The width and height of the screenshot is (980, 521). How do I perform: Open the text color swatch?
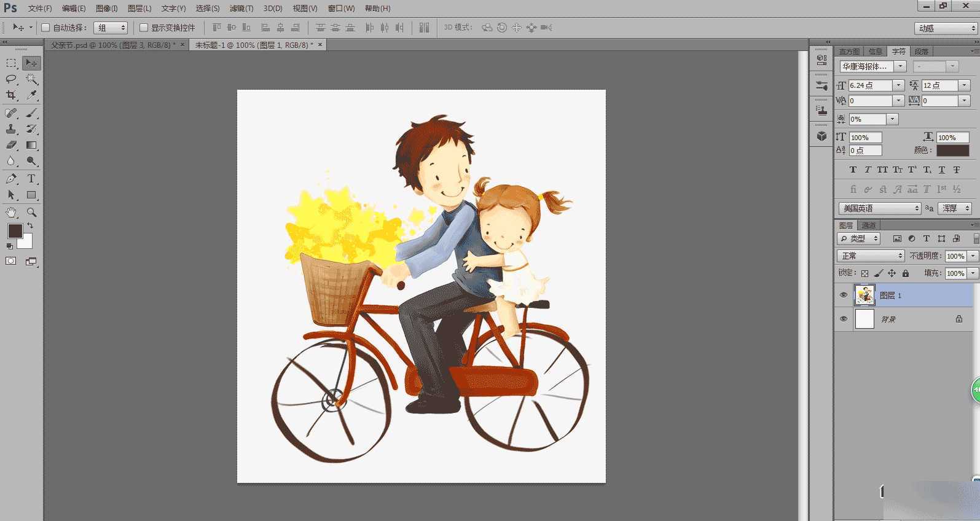coord(952,150)
